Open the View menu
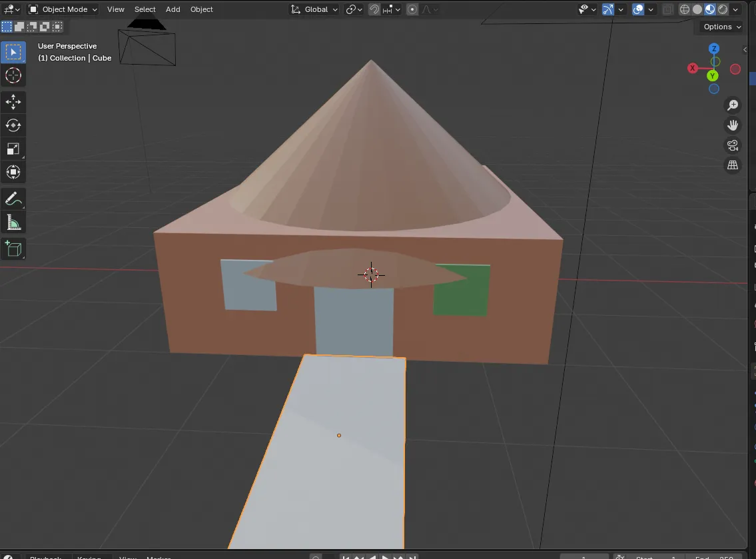The width and height of the screenshot is (756, 559). click(116, 9)
